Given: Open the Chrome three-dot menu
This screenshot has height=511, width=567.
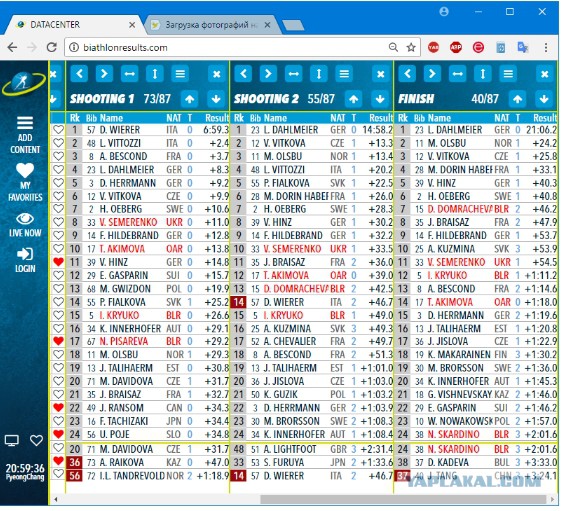Looking at the screenshot, I should point(546,47).
